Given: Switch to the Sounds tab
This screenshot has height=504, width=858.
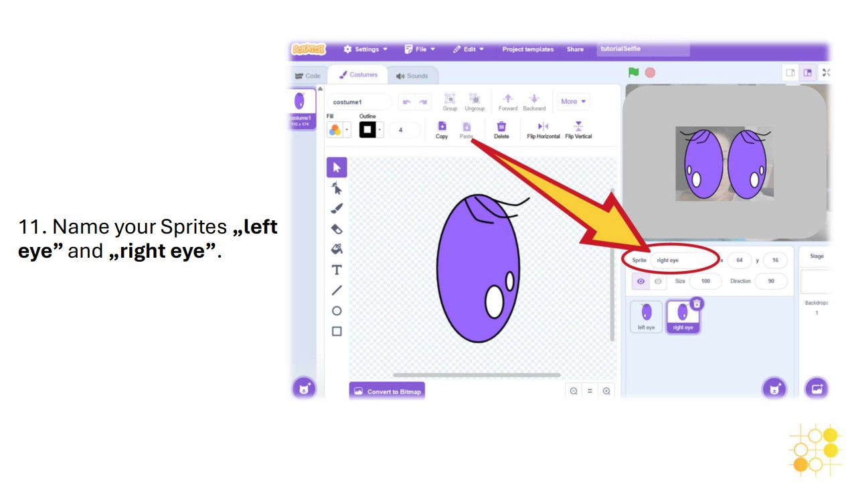Looking at the screenshot, I should [412, 76].
